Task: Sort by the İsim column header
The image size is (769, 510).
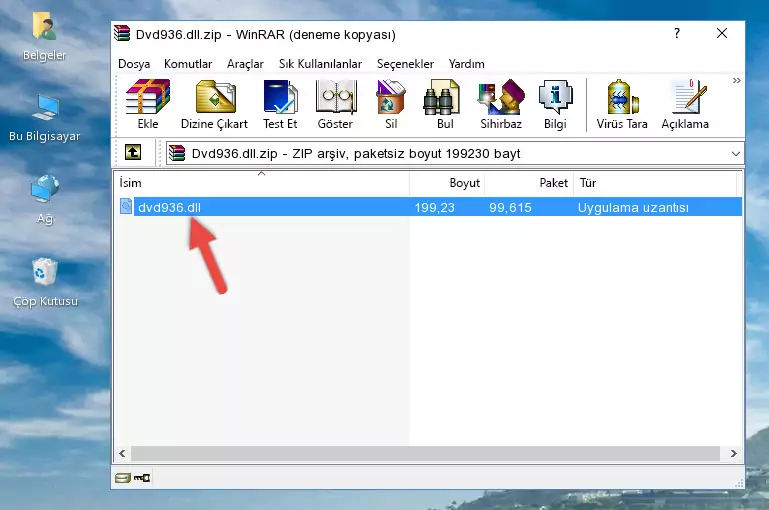Action: (262, 183)
